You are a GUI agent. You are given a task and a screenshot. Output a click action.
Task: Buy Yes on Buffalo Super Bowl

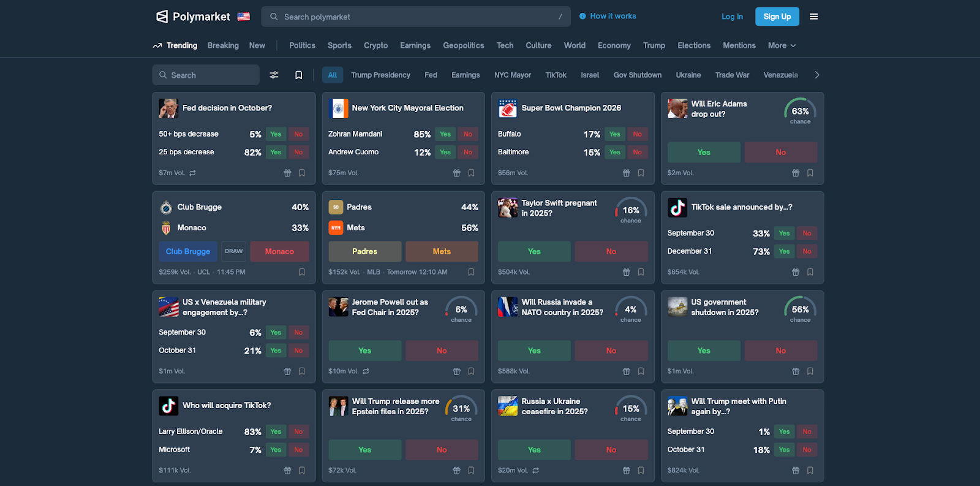pyautogui.click(x=615, y=134)
